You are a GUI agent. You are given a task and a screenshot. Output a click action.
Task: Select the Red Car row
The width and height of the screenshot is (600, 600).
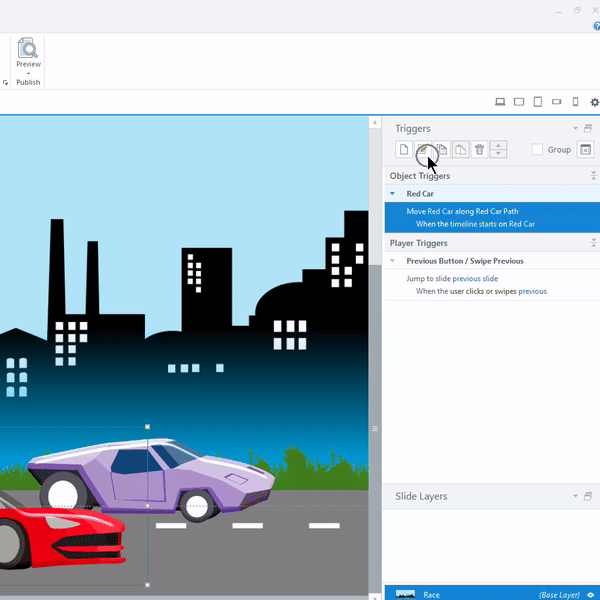(x=492, y=194)
